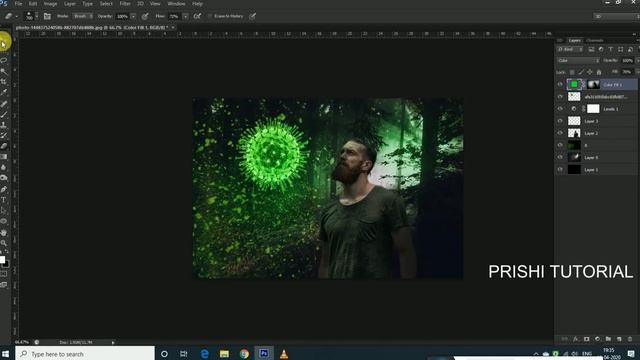640x360 pixels.
Task: Toggle visibility of Layer 6
Action: tap(560, 158)
